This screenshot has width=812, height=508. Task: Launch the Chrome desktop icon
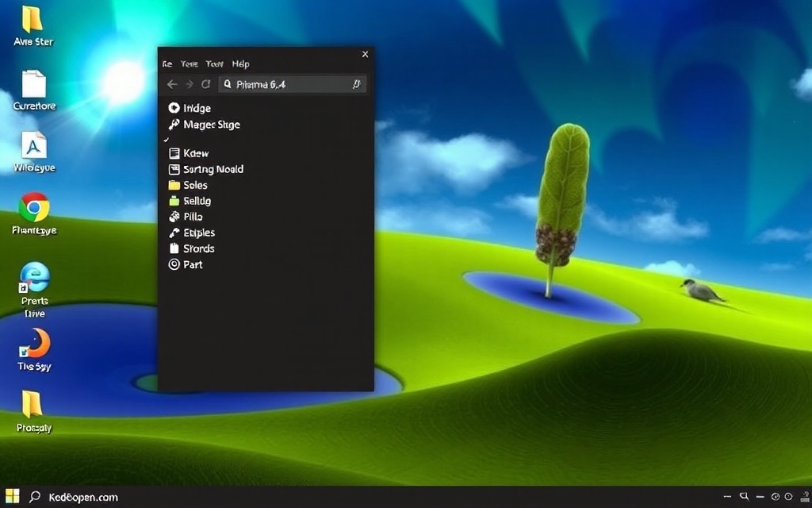pos(34,207)
